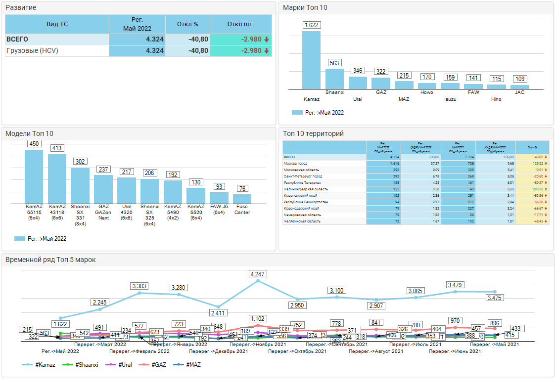Click the red down arrow for Челябинская область
The height and width of the screenshot is (392, 555).
546,221
